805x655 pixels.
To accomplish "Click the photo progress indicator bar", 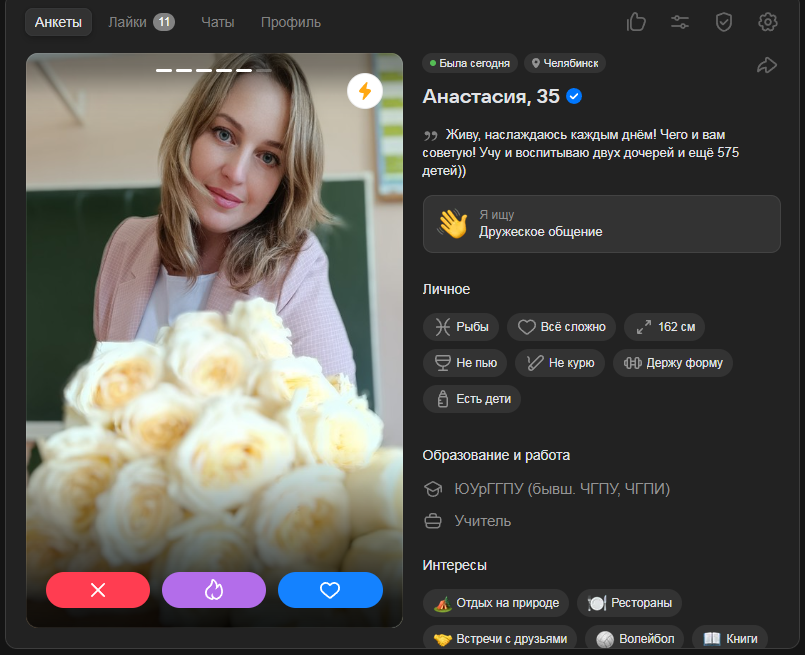I will 214,70.
